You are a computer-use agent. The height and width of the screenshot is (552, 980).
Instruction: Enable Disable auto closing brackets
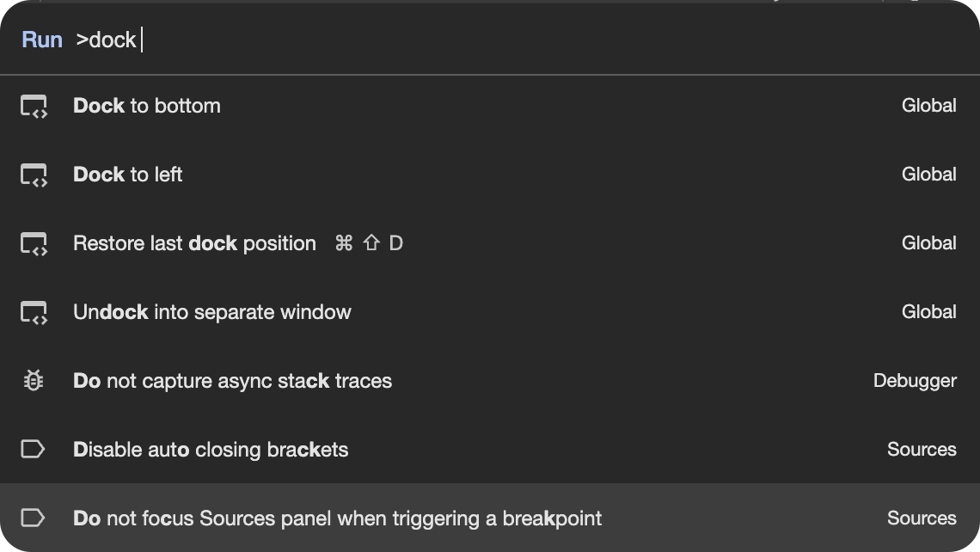(211, 449)
